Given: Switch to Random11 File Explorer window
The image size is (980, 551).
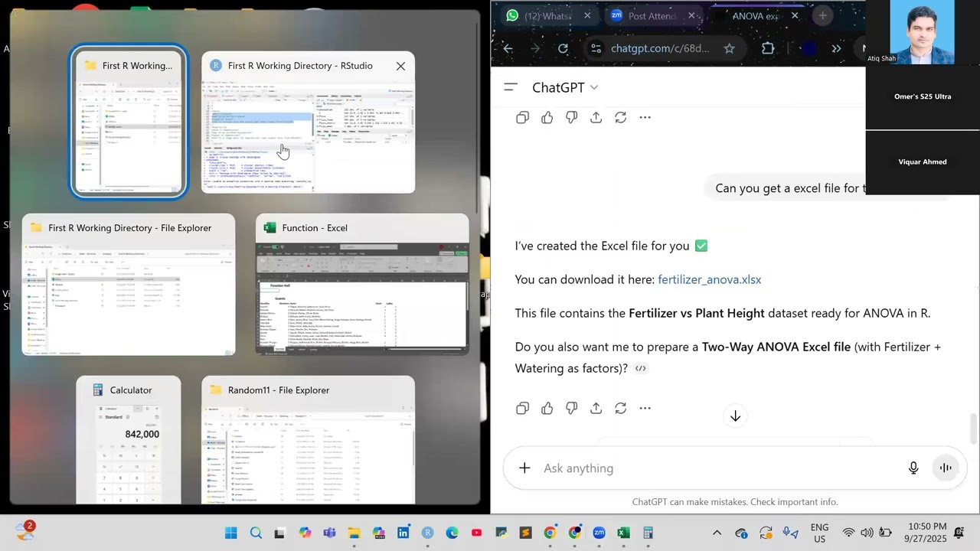Looking at the screenshot, I should (x=309, y=440).
